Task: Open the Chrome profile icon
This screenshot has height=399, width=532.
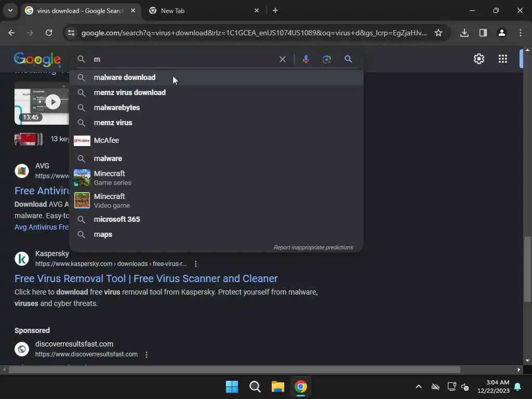Action: [502, 33]
